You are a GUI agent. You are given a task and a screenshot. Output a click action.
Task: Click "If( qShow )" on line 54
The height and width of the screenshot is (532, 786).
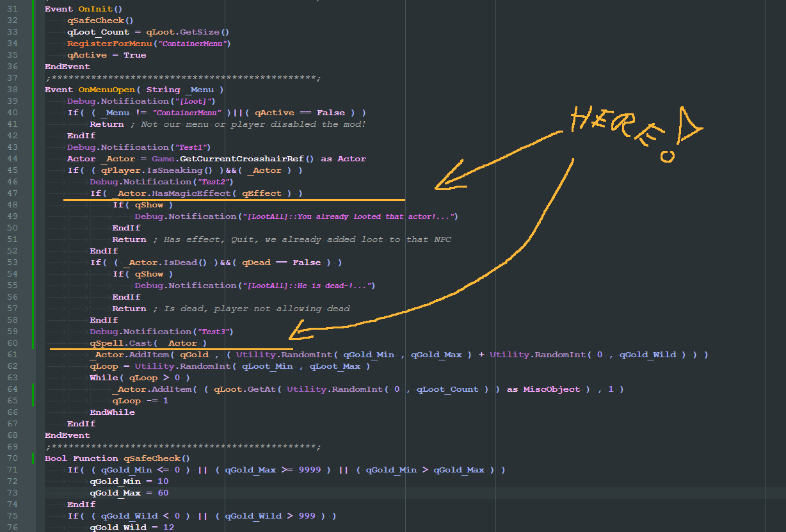pyautogui.click(x=143, y=274)
